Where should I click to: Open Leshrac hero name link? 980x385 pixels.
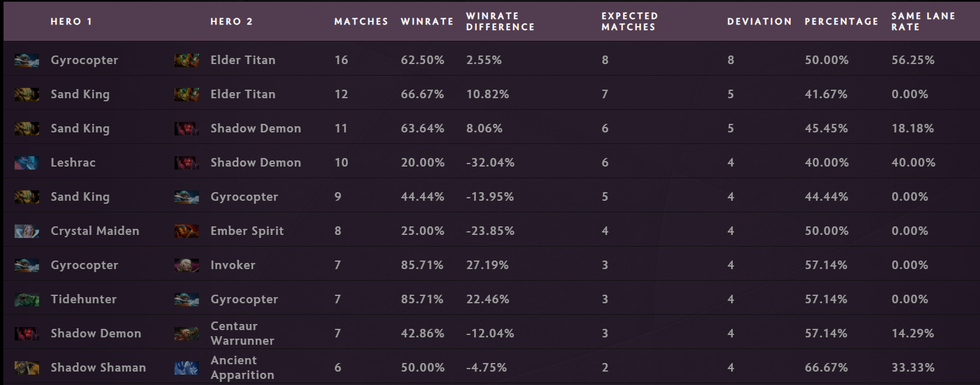click(73, 162)
